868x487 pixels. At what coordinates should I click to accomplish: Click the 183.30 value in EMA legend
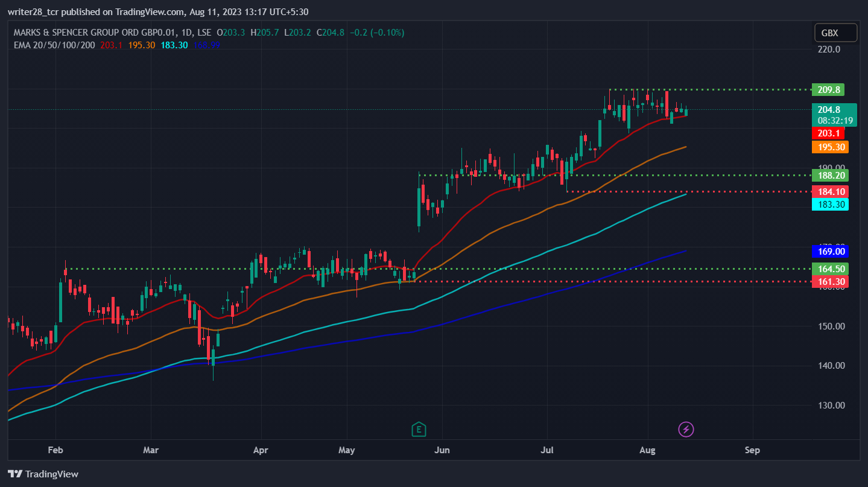click(x=175, y=45)
